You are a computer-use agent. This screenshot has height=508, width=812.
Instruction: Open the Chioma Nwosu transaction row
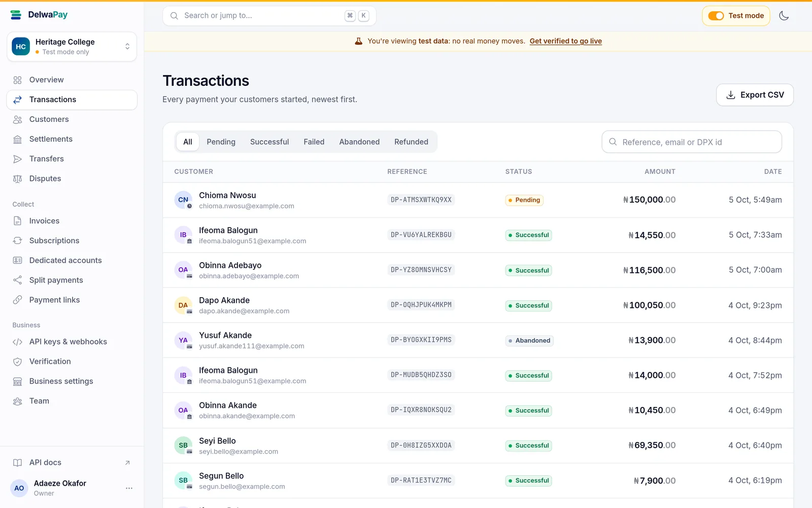point(478,200)
